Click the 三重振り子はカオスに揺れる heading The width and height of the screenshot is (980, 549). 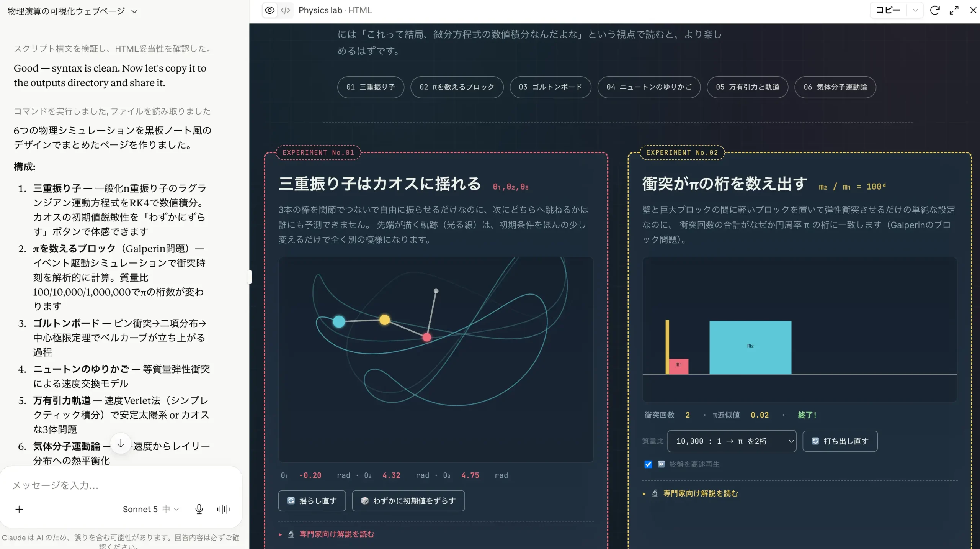(x=379, y=184)
